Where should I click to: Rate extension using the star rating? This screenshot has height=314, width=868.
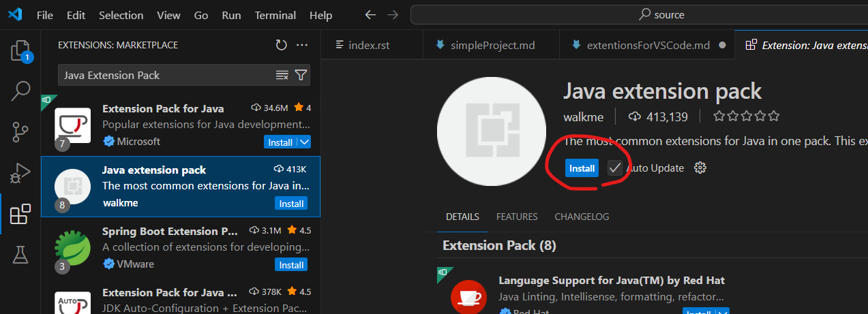746,116
